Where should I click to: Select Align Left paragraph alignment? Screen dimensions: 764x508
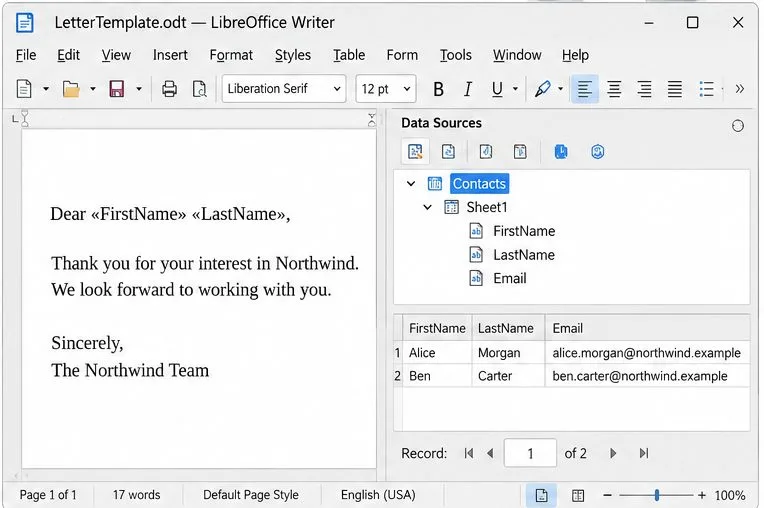[x=584, y=89]
